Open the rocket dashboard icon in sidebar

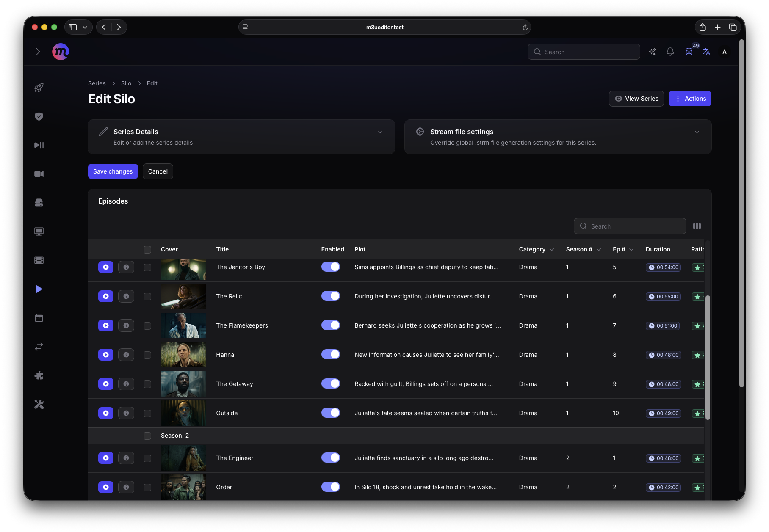coord(39,88)
